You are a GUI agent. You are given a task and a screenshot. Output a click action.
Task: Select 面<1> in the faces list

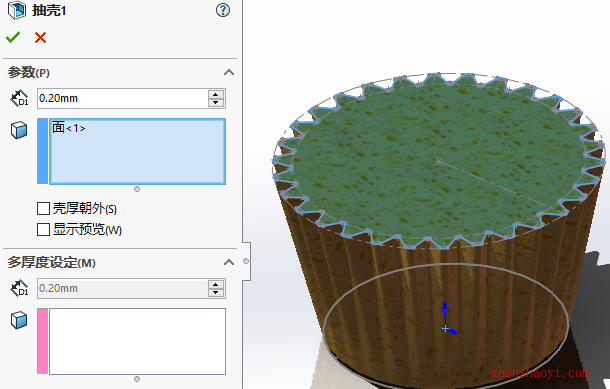[68, 128]
